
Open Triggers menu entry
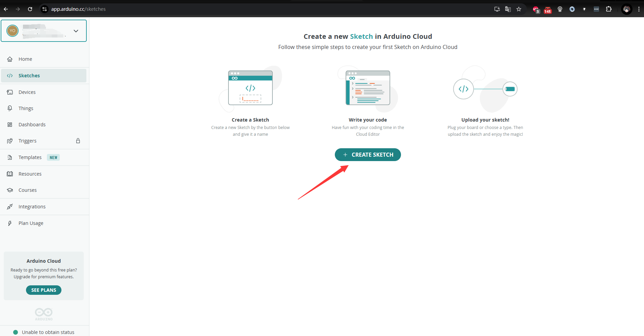point(44,141)
